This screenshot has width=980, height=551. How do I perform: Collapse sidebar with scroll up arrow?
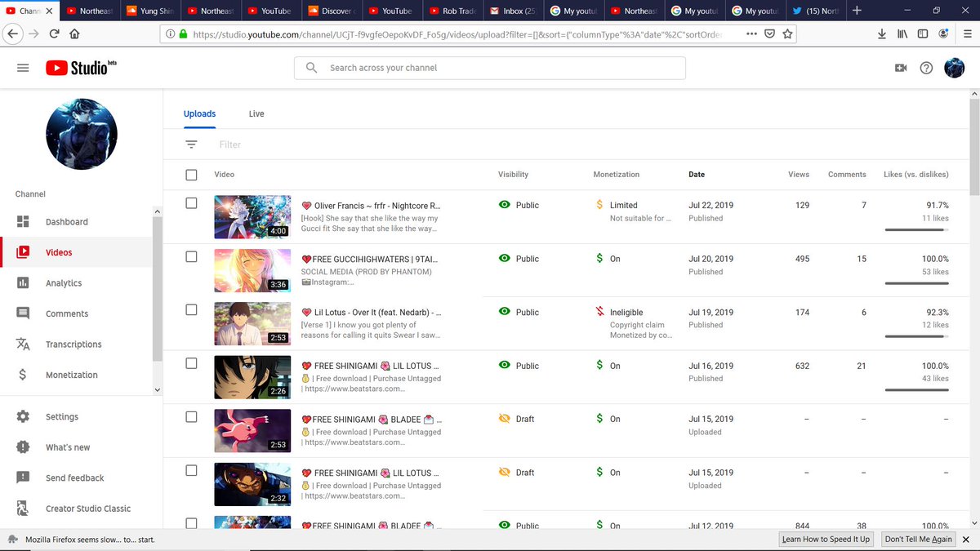[x=158, y=211]
